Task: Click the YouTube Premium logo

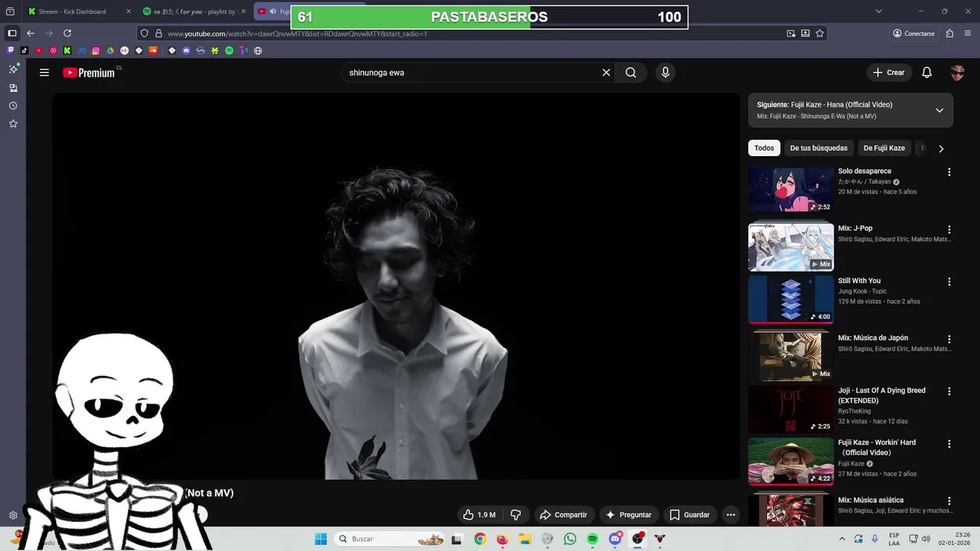Action: pyautogui.click(x=90, y=73)
